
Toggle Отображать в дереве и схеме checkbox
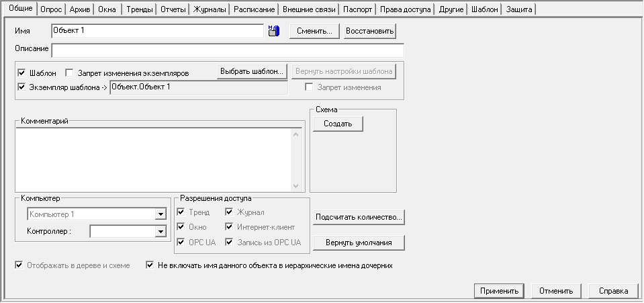[x=19, y=265]
